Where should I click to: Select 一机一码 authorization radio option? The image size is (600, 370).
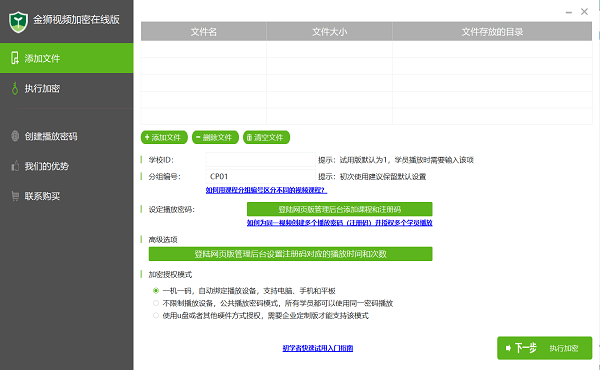[x=156, y=291]
